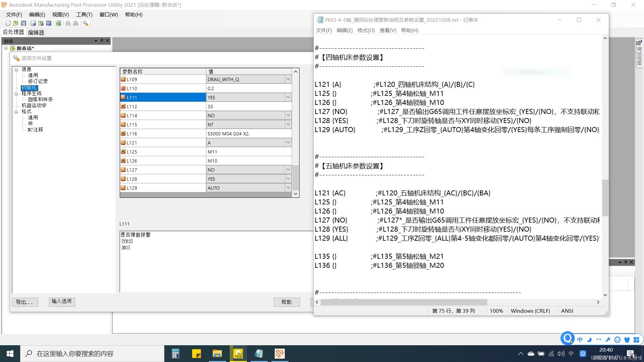Select NC注释 in the options tree
The image size is (644, 362).
tap(35, 129)
